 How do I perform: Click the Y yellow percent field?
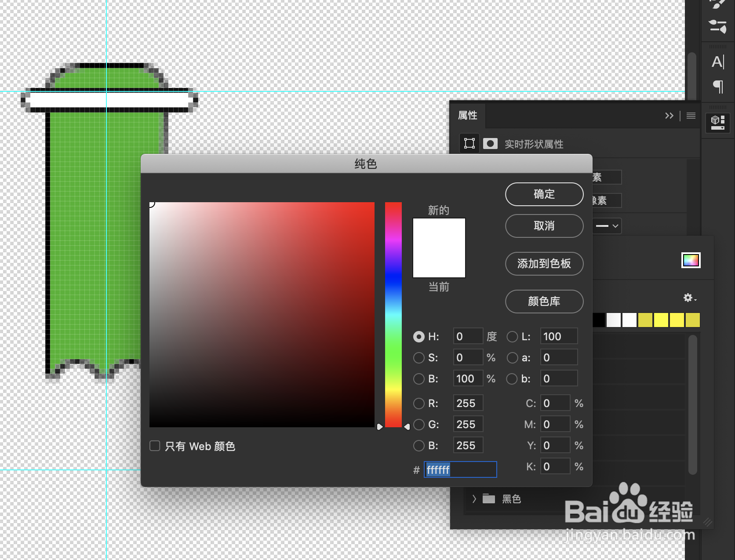coord(555,446)
